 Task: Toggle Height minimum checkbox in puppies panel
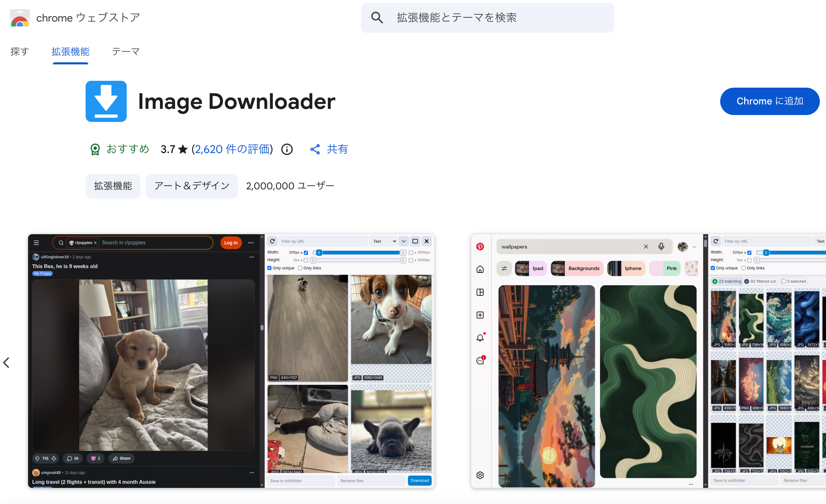pos(306,260)
